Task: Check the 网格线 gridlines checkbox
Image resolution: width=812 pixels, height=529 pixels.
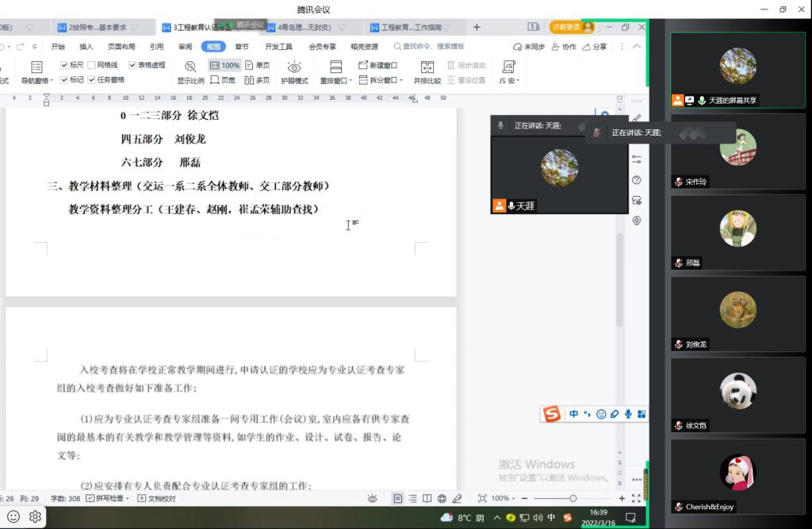Action: 92,65
